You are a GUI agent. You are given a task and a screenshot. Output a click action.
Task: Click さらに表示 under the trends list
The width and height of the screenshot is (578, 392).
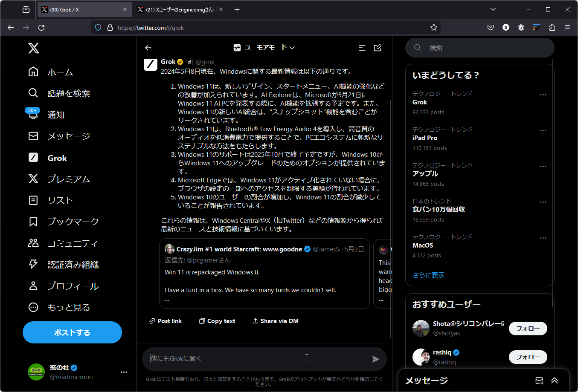coord(428,275)
